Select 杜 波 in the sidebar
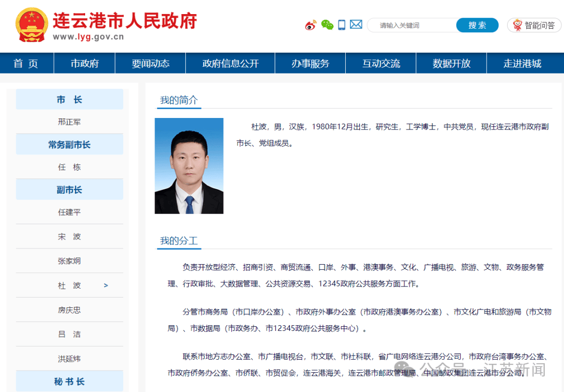The height and width of the screenshot is (392, 564). pos(69,285)
